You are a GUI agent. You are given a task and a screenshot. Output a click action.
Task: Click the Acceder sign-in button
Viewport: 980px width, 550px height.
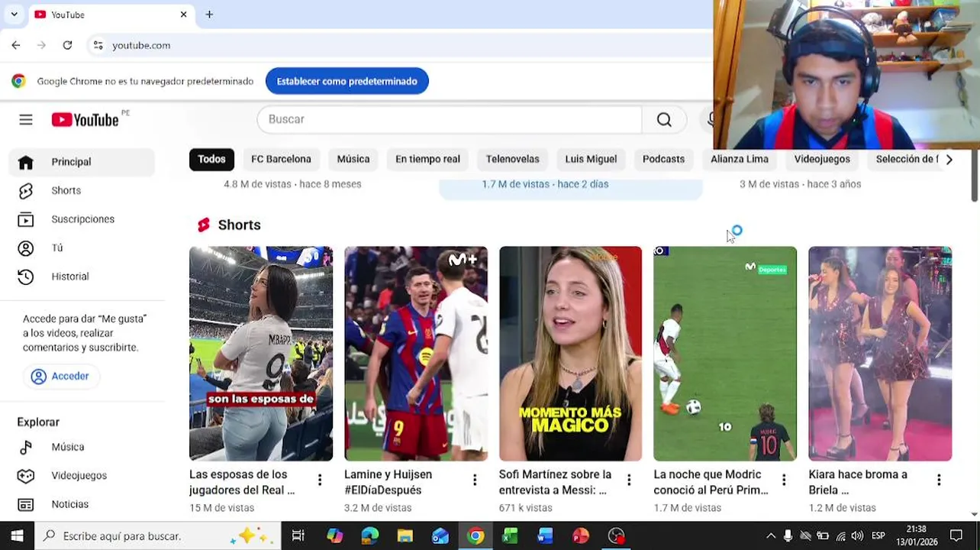point(60,376)
